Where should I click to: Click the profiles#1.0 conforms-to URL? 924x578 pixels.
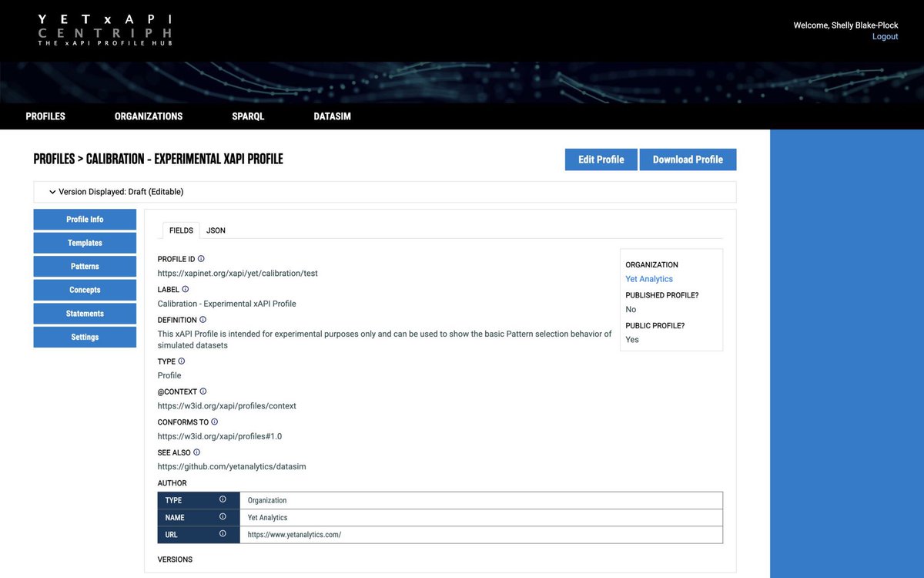click(219, 436)
